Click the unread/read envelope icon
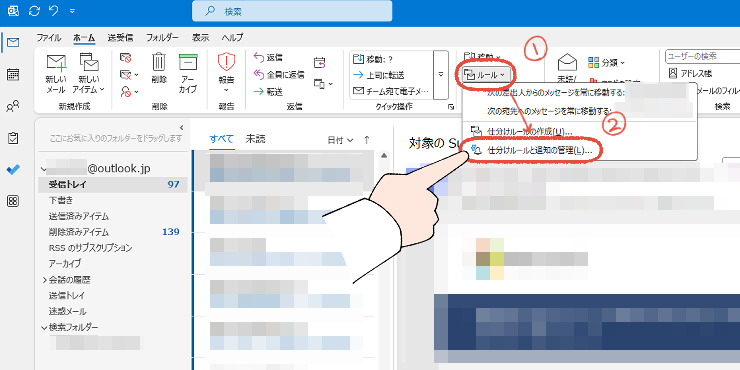 coord(567,62)
